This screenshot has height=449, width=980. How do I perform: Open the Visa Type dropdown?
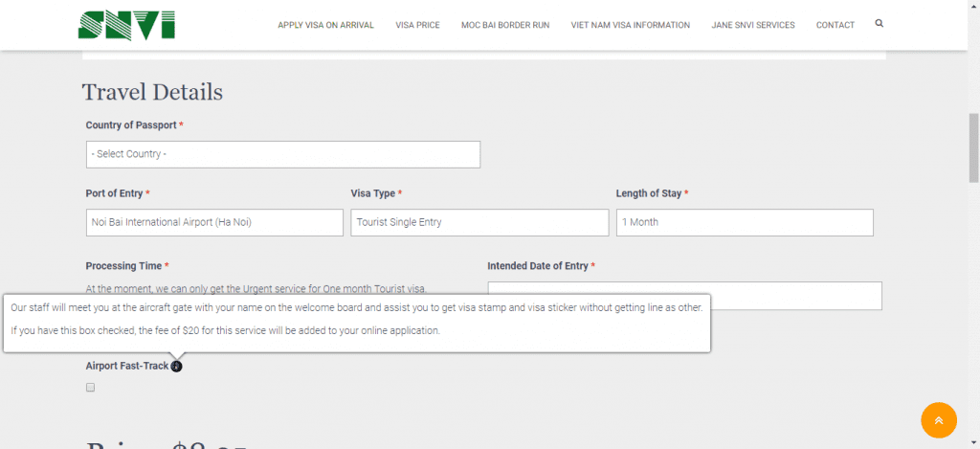479,223
